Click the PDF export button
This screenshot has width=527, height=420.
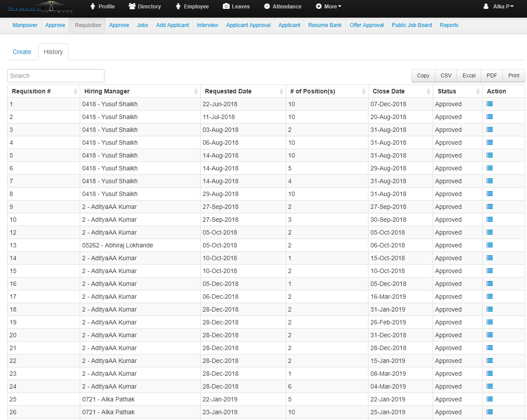pyautogui.click(x=492, y=76)
